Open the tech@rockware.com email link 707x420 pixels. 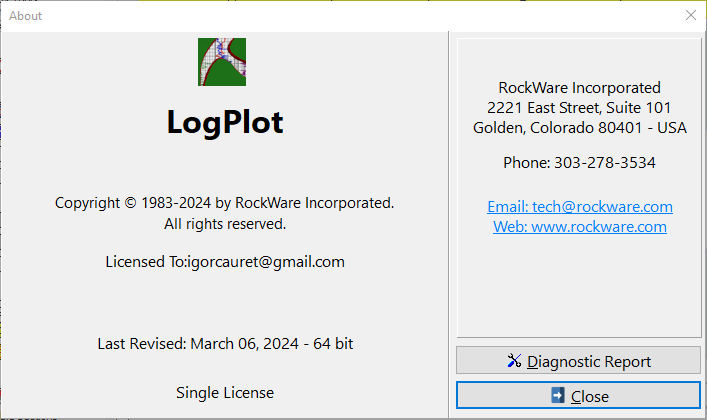click(580, 207)
